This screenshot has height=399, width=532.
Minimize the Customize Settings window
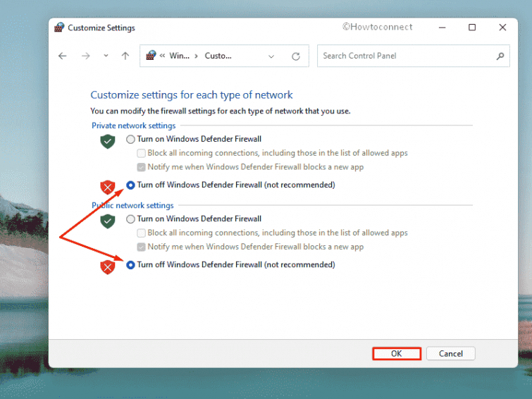(x=442, y=27)
